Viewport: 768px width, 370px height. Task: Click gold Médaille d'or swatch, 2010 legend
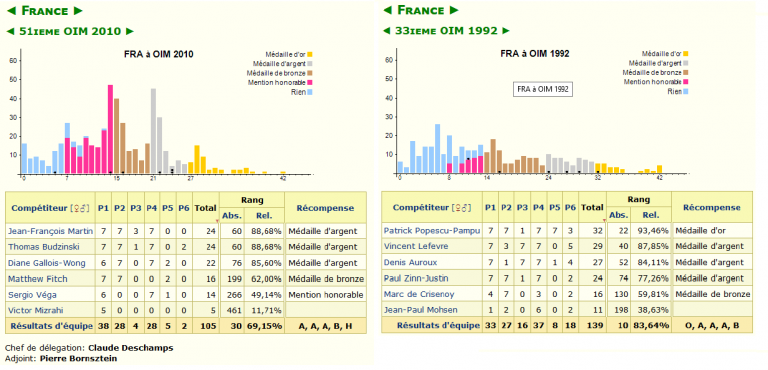click(x=310, y=54)
